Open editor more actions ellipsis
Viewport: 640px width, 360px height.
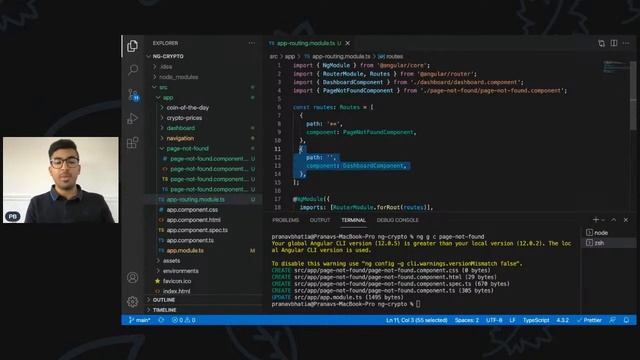coord(626,43)
